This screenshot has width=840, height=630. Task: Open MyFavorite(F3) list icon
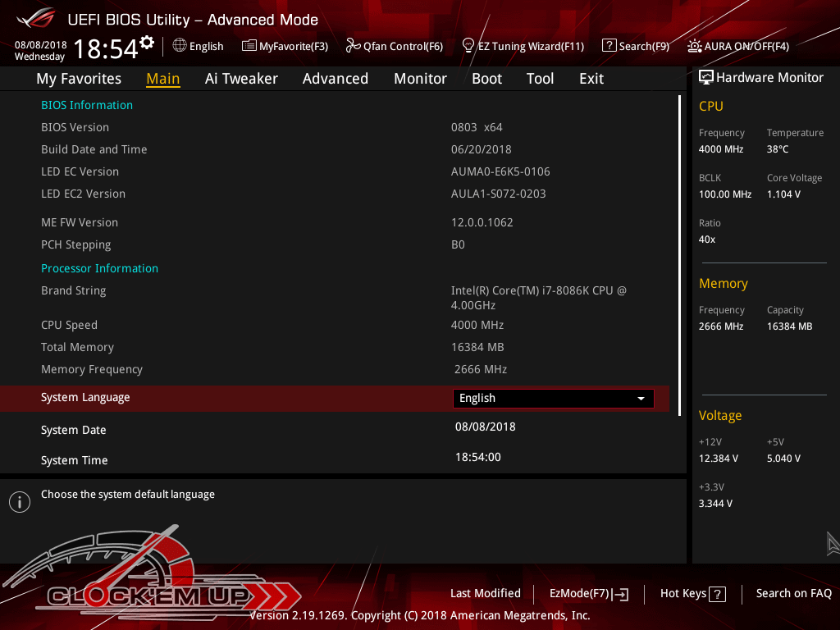click(x=249, y=46)
